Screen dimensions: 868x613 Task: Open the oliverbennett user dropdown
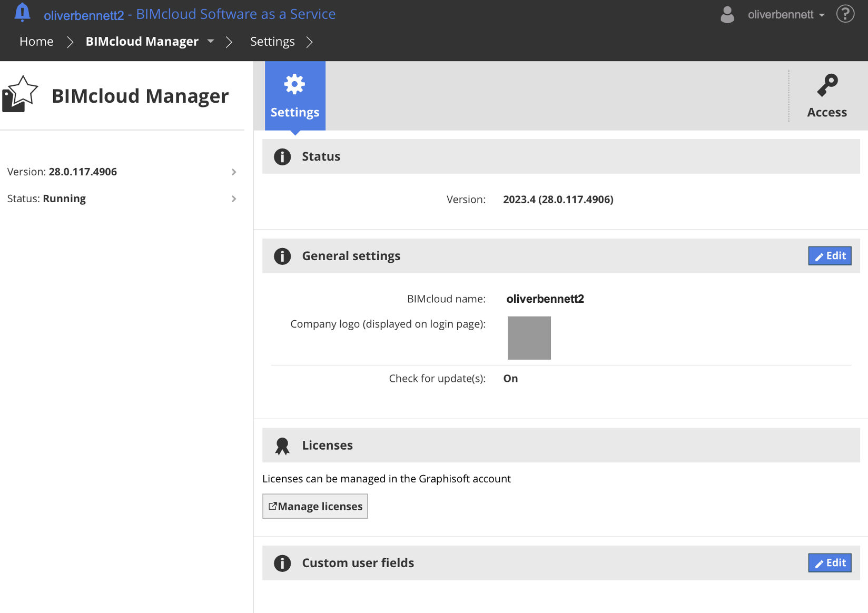point(786,15)
